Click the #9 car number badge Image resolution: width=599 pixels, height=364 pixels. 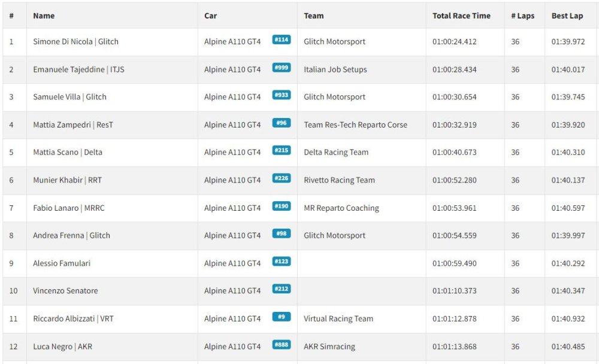coord(282,317)
